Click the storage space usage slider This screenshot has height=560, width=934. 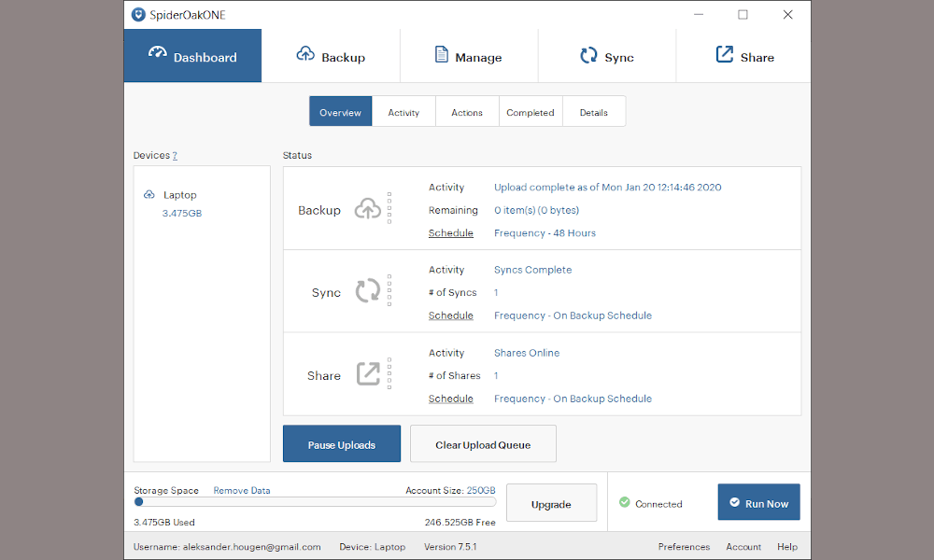click(x=138, y=501)
